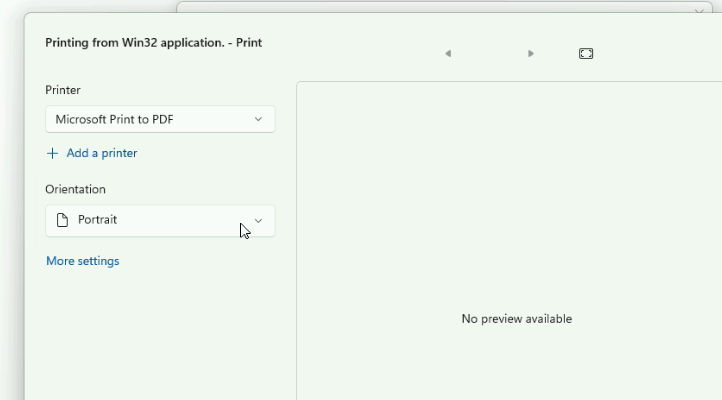
Task: Click the No preview available message
Action: tap(516, 319)
